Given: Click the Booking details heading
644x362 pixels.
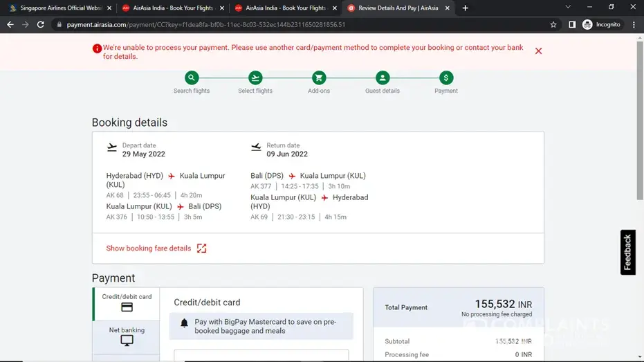Looking at the screenshot, I should click(129, 123).
